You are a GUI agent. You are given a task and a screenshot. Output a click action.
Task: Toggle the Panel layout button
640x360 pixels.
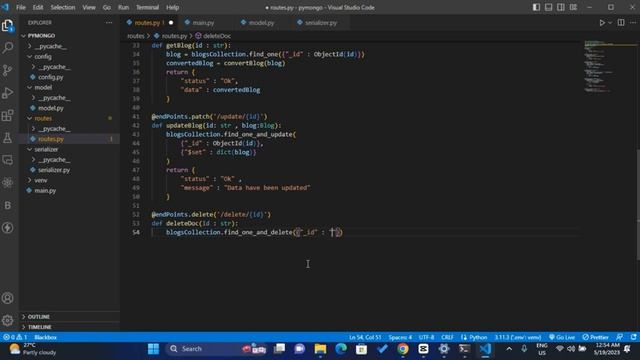coord(549,7)
